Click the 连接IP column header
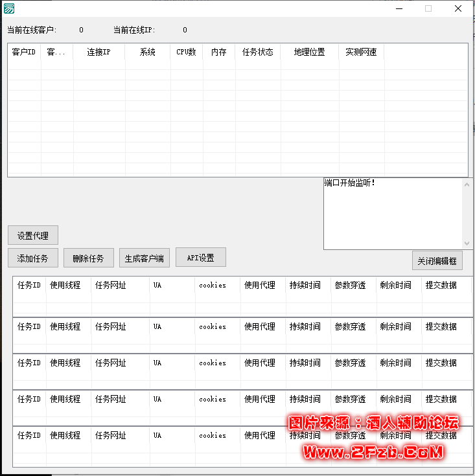Screen dimensions: 475x476 [98, 52]
